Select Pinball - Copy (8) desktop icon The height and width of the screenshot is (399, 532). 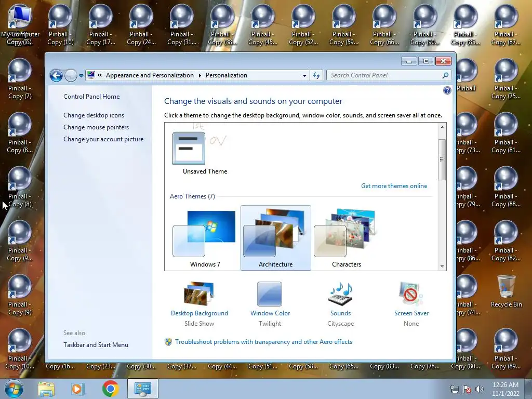click(x=20, y=187)
